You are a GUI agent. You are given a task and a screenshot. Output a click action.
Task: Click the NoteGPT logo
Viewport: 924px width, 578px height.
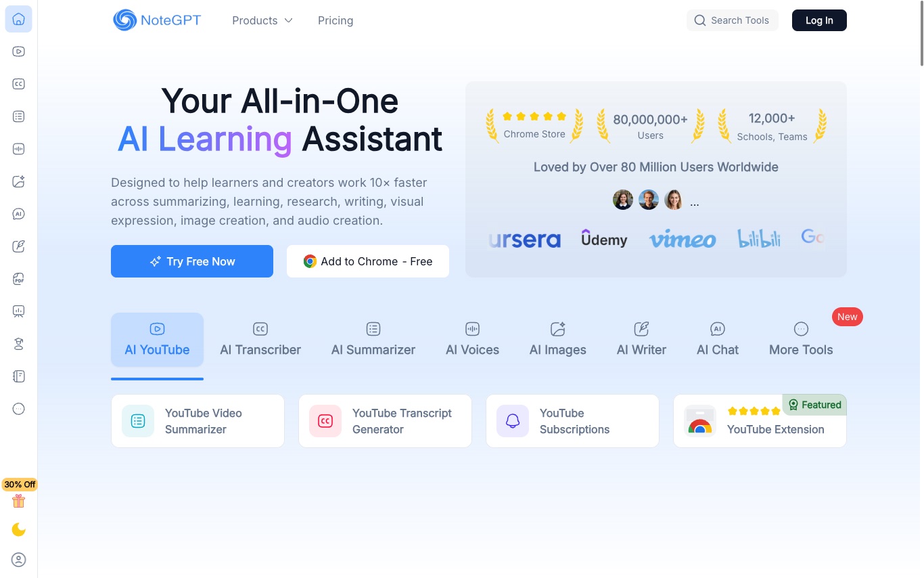click(157, 20)
